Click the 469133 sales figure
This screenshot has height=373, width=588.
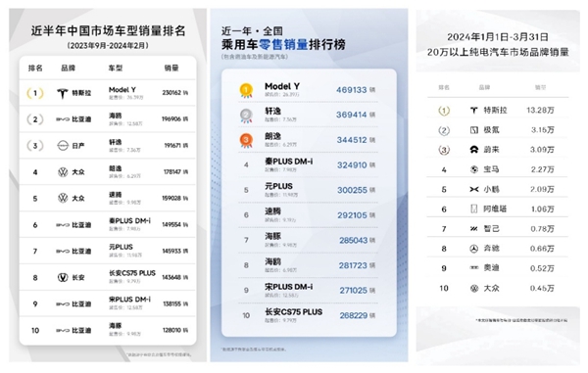pos(352,90)
